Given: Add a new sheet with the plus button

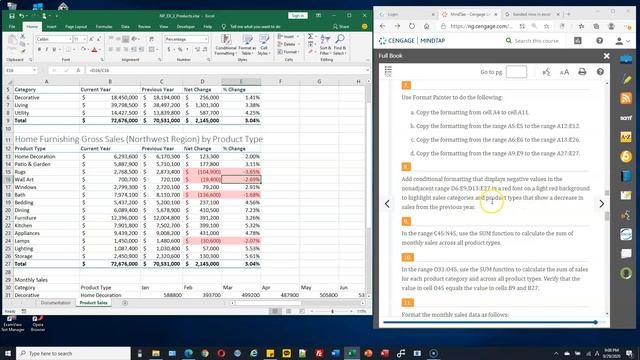Looking at the screenshot, I should point(125,303).
